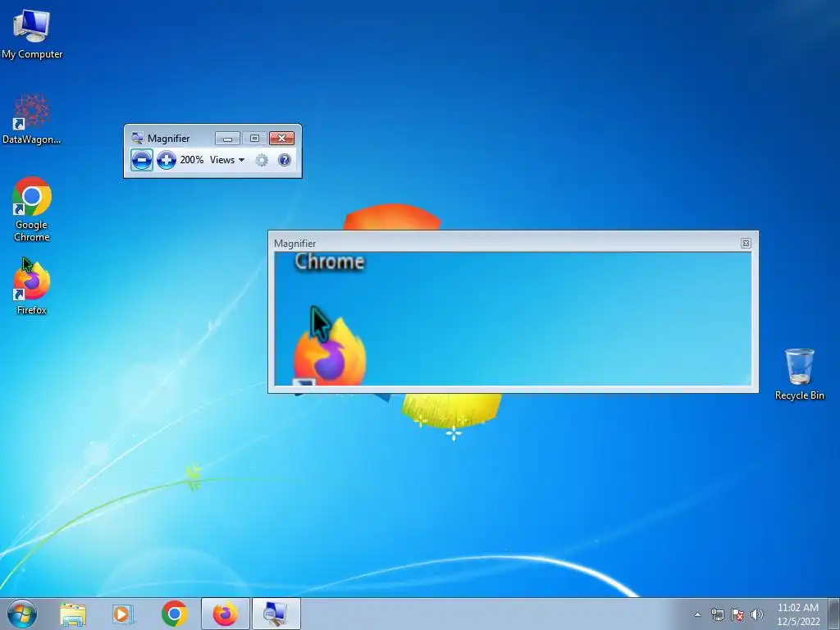840x630 pixels.
Task: Open Magnifier options gear icon
Action: point(262,160)
